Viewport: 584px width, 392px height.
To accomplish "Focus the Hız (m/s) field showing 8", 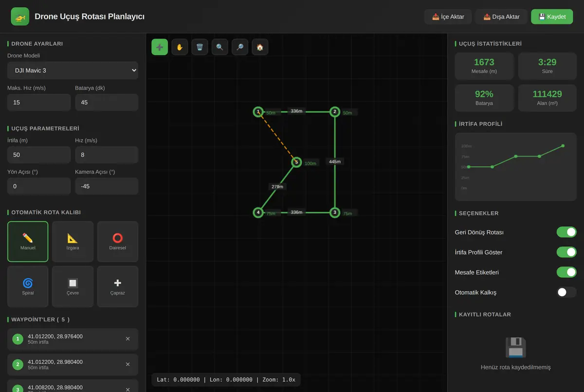I will pyautogui.click(x=107, y=155).
